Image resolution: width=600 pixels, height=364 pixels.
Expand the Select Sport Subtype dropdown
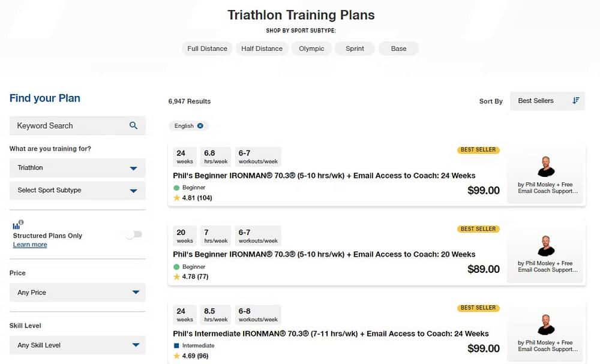click(77, 191)
